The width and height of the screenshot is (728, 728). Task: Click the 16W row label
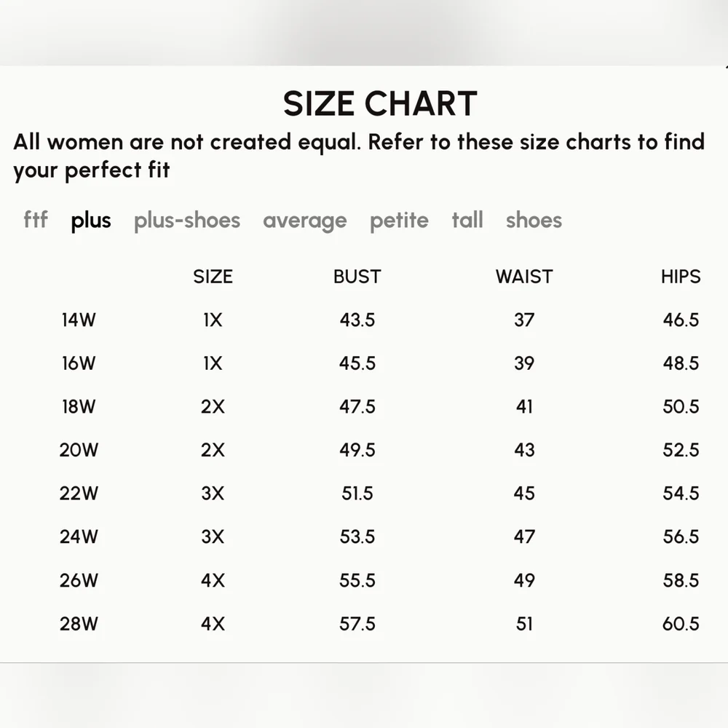[79, 363]
